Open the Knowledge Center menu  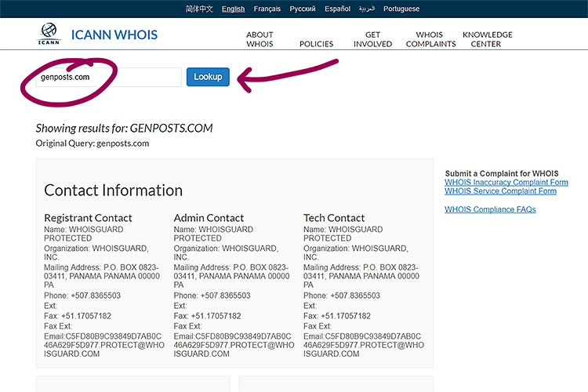487,39
